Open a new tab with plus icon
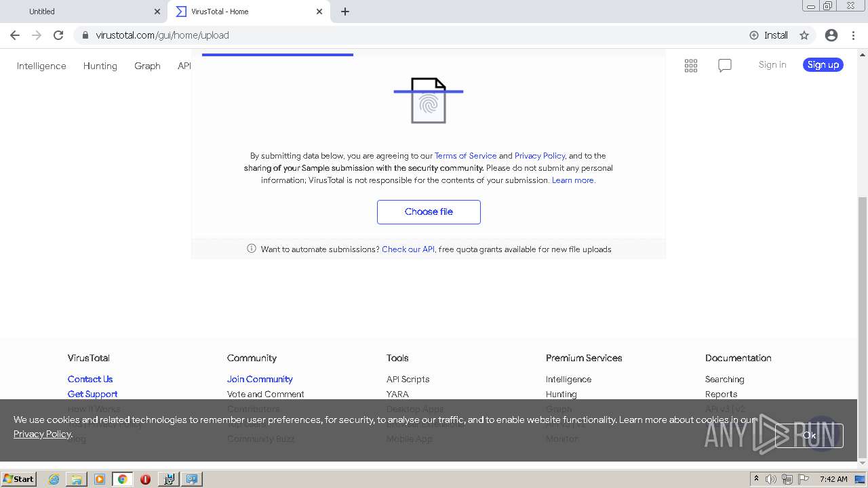This screenshot has width=868, height=488. click(x=345, y=12)
